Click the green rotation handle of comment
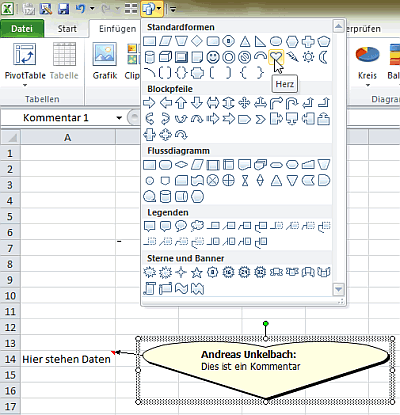The height and width of the screenshot is (415, 400). click(266, 324)
